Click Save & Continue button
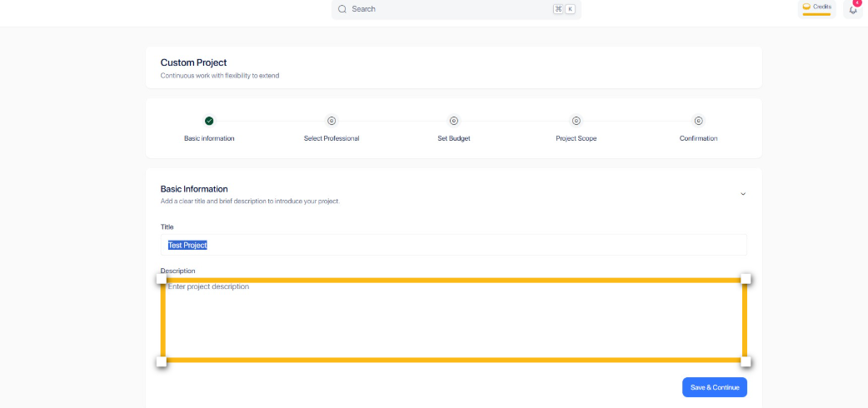The height and width of the screenshot is (408, 868). [x=714, y=387]
